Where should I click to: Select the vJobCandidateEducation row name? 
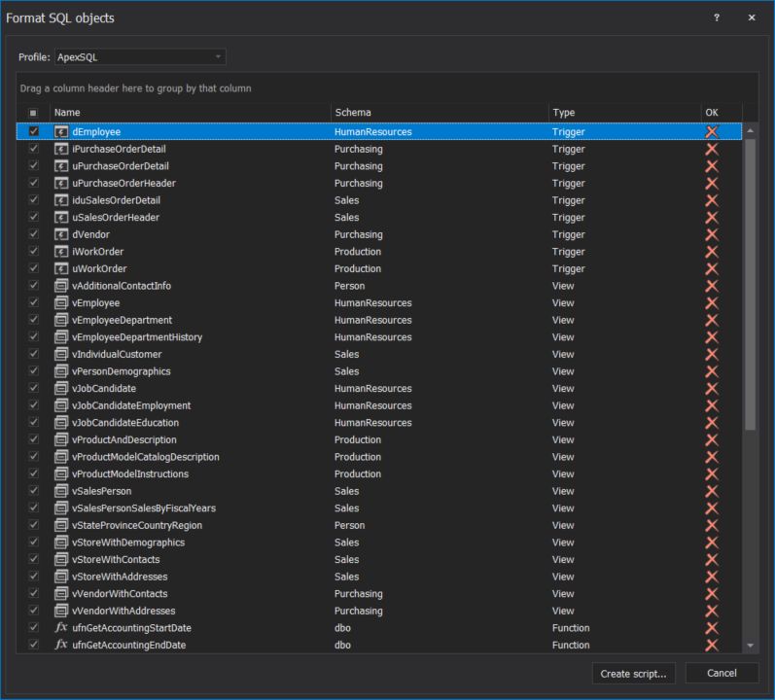(x=125, y=423)
